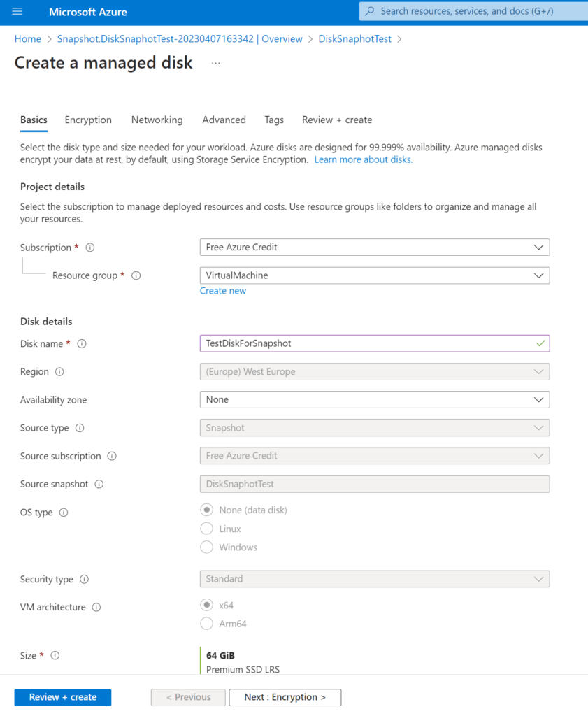This screenshot has height=716, width=588.
Task: Click the info icon beside Resource group
Action: tap(136, 275)
